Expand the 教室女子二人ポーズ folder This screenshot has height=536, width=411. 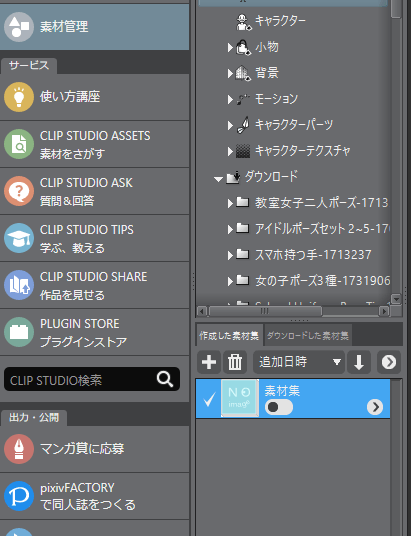(x=230, y=203)
